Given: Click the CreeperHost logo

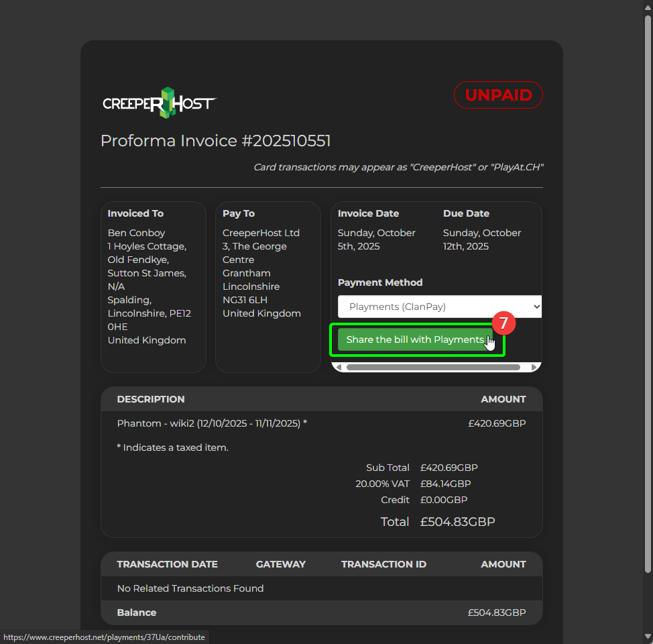Looking at the screenshot, I should 160,103.
